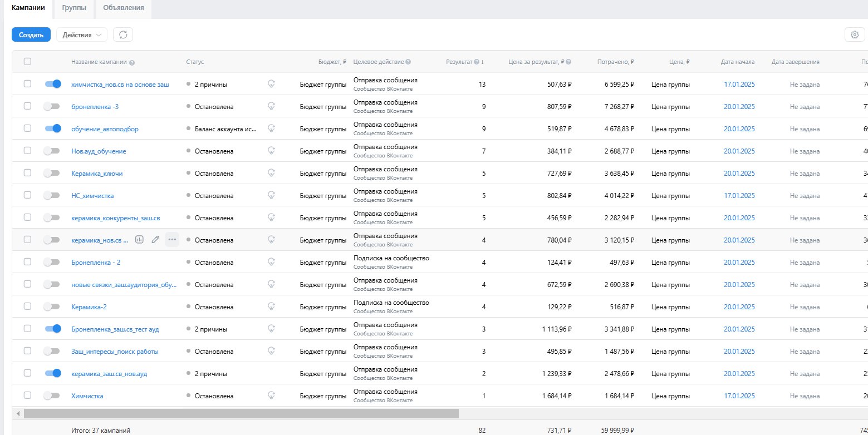Click the horizontal scrollbar under the table
Image resolution: width=868 pixels, height=435 pixels.
[241, 414]
